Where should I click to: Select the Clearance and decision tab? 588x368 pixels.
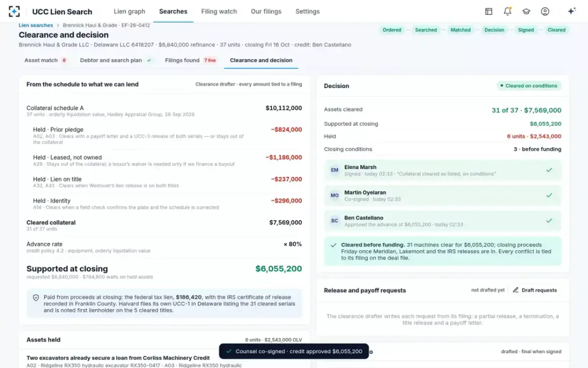tap(261, 60)
